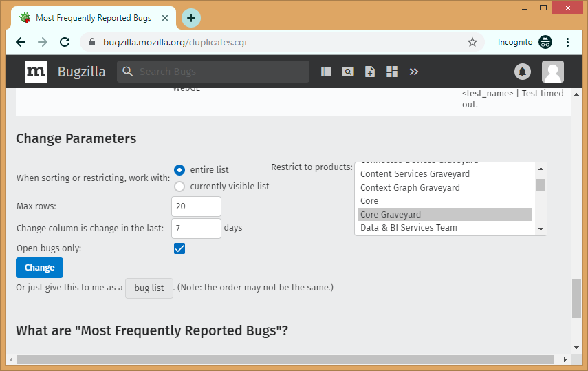Close the Most Frequently Reported Bugs tab

(x=165, y=18)
